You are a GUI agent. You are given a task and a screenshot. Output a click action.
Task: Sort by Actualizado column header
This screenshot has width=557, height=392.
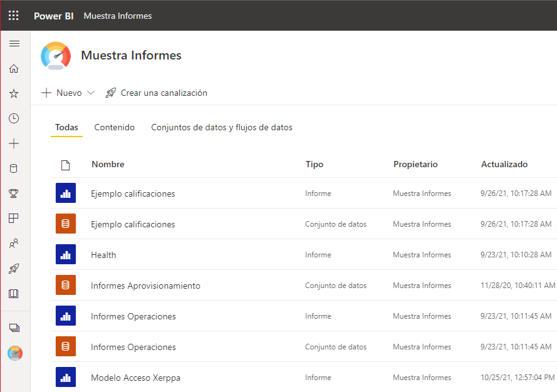pyautogui.click(x=504, y=165)
